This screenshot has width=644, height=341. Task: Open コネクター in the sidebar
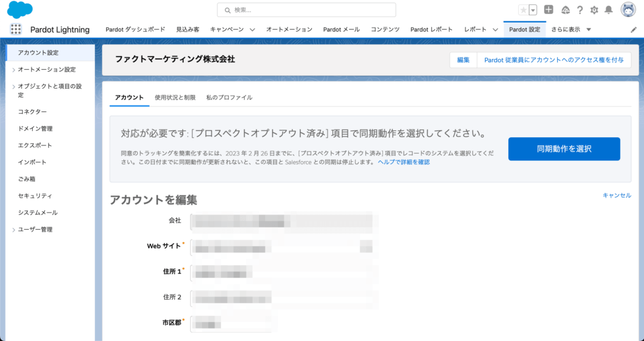[x=32, y=112]
